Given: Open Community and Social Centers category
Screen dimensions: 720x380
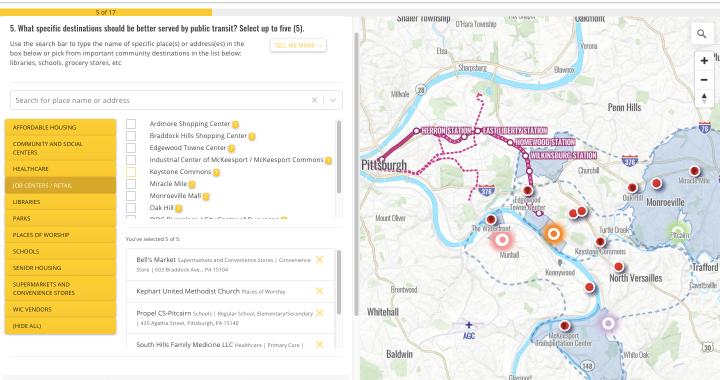Looking at the screenshot, I should (x=60, y=148).
